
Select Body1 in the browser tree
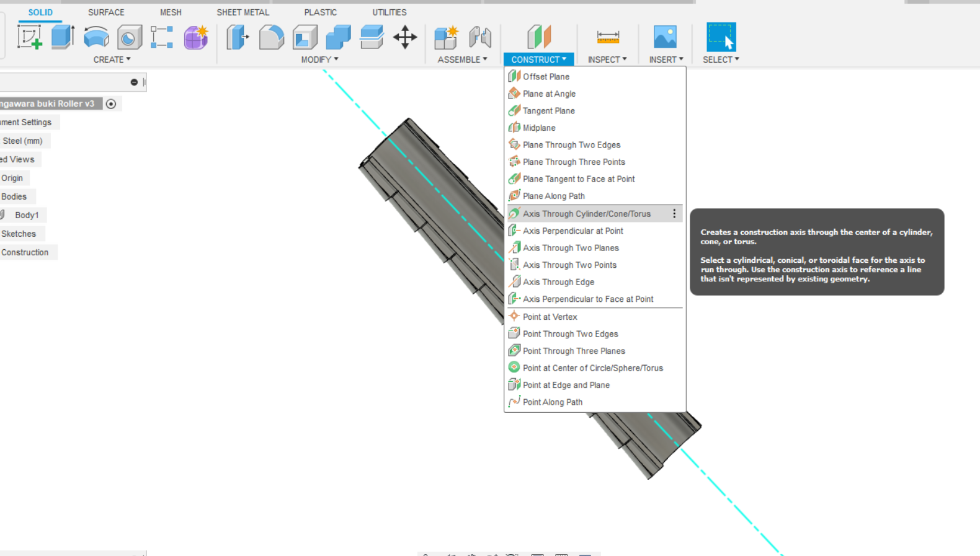[x=27, y=215]
